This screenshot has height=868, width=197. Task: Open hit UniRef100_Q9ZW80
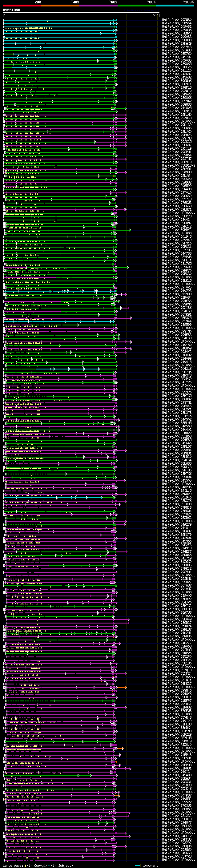[177, 20]
